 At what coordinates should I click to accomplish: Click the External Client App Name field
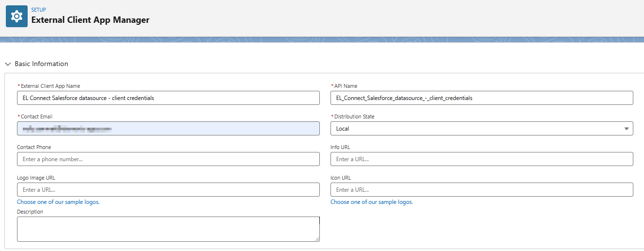(x=168, y=98)
